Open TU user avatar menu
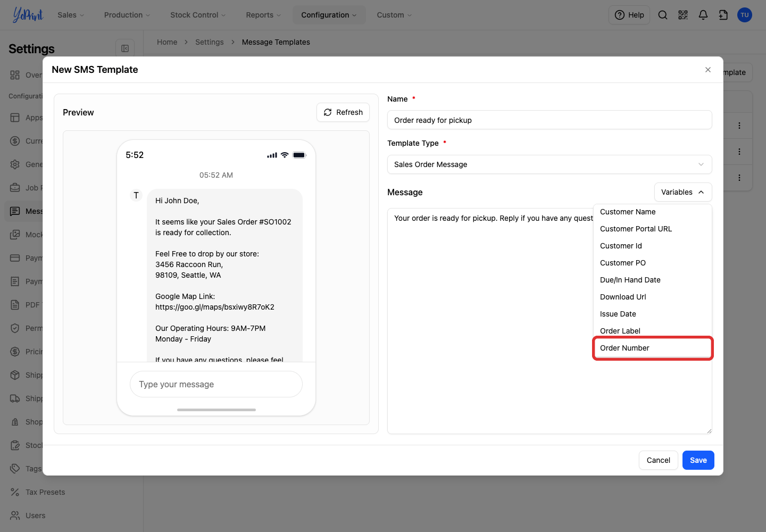This screenshot has height=532, width=766. [x=745, y=15]
